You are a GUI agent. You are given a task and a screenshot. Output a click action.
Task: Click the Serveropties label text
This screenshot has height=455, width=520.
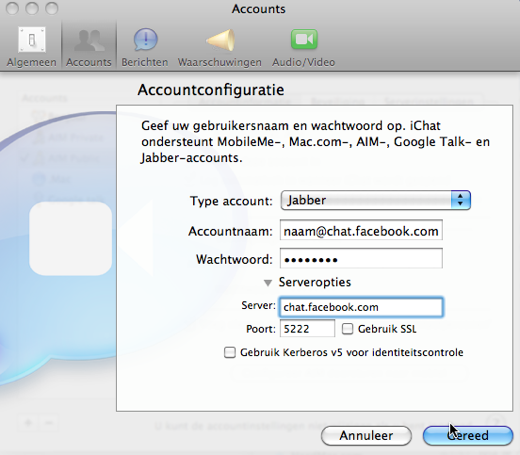click(x=315, y=282)
